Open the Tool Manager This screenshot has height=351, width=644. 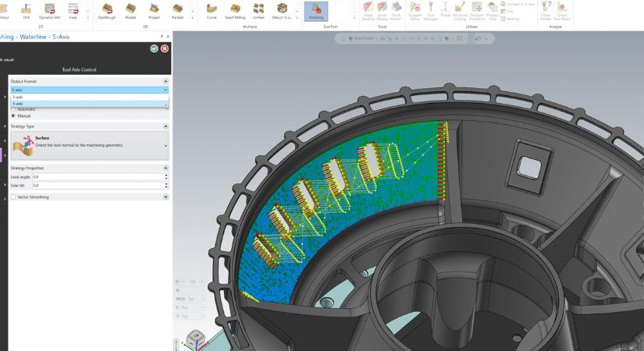[x=430, y=11]
